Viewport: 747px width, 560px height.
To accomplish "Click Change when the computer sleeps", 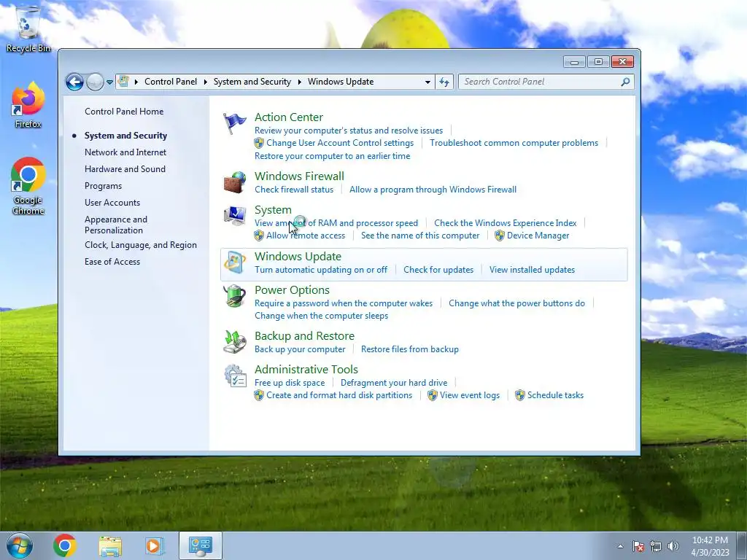I will click(x=321, y=316).
